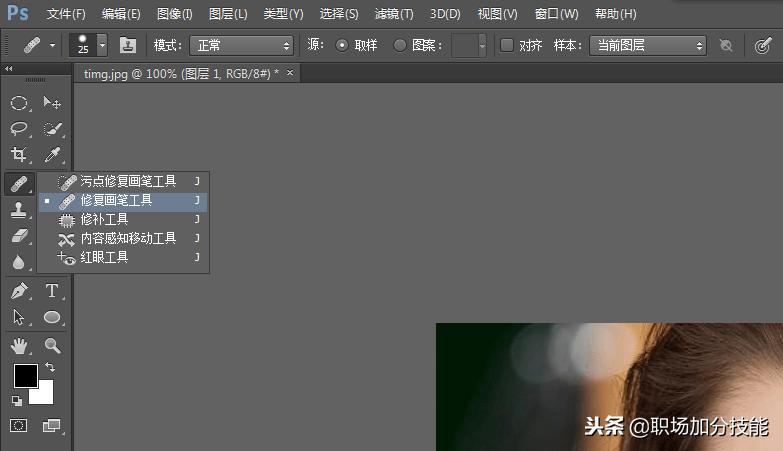
Task: Choose 污点修复画笔工具 from flyout
Action: 123,181
